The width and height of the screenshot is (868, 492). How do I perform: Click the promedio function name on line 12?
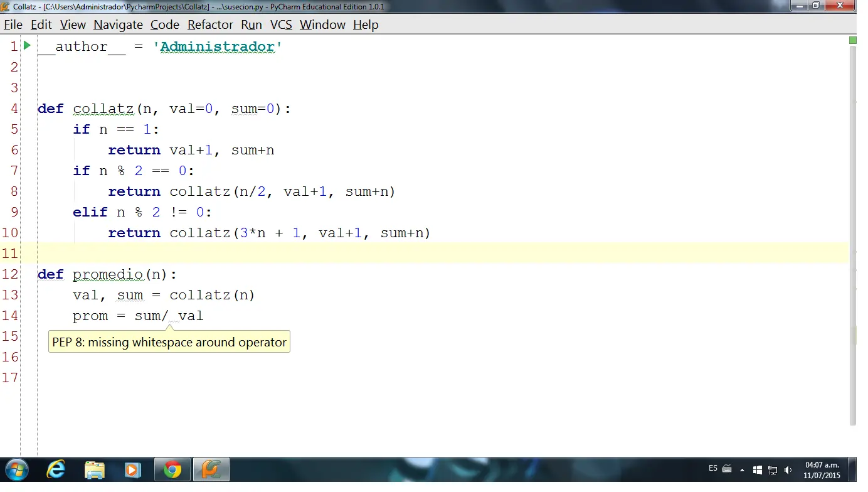[x=108, y=274]
